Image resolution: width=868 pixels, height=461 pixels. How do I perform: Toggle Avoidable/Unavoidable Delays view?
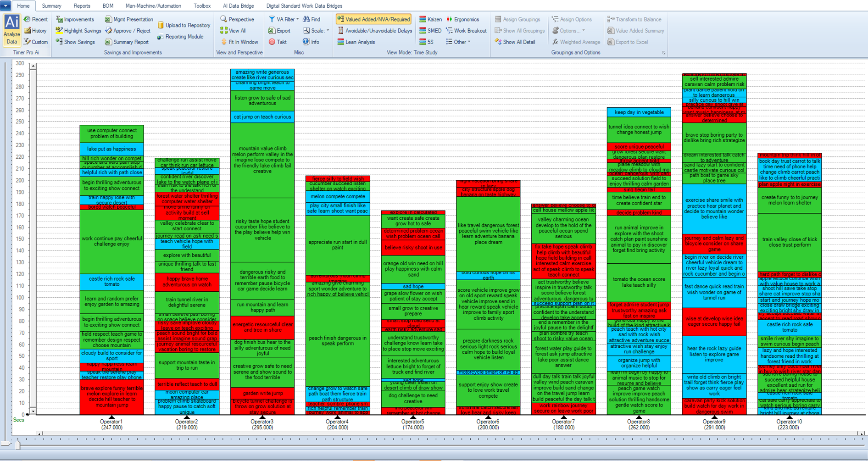[x=374, y=31]
